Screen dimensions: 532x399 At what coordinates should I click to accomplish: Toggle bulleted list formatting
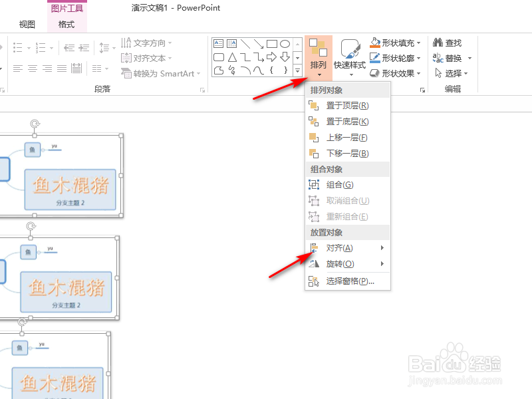17,47
